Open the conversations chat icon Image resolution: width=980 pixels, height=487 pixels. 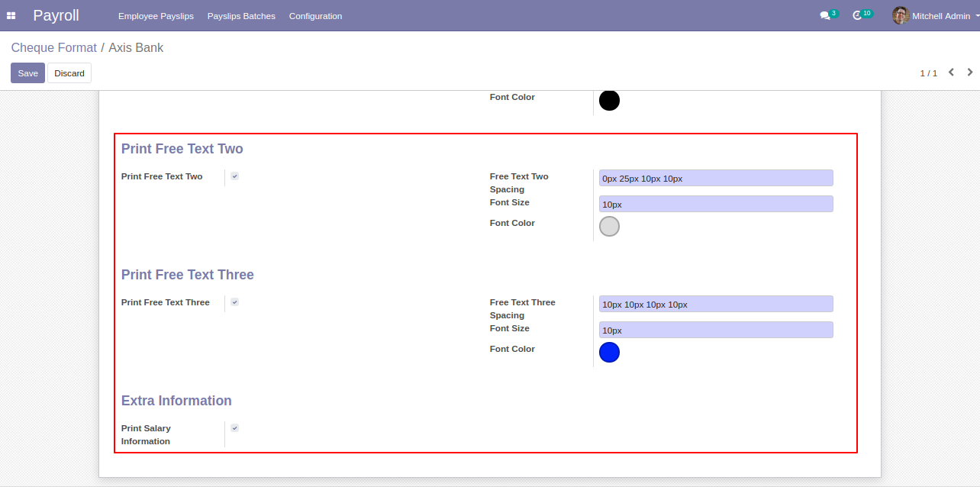point(824,15)
